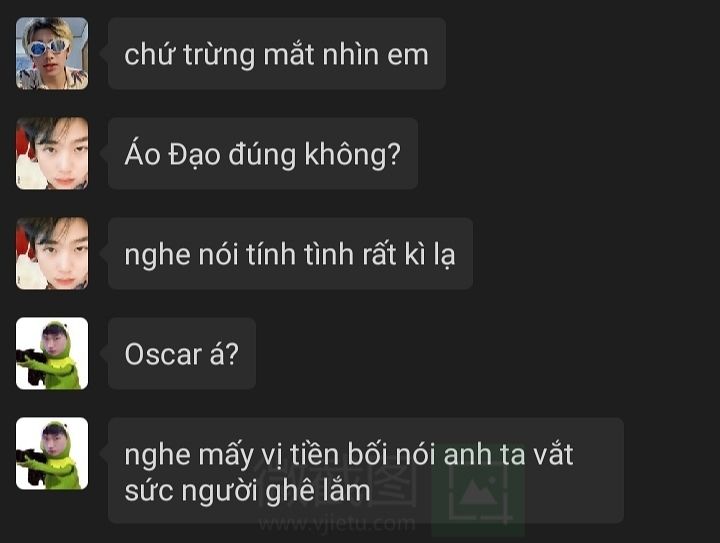The height and width of the screenshot is (543, 720).
Task: Tap the avatar beside "Áo Đạo đúng không?"
Action: 52,153
